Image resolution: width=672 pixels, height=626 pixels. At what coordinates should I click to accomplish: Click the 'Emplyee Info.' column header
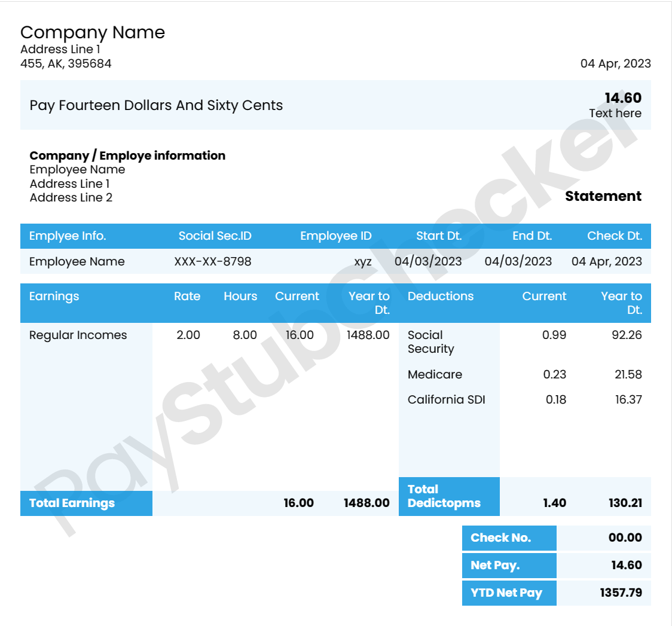(x=68, y=236)
